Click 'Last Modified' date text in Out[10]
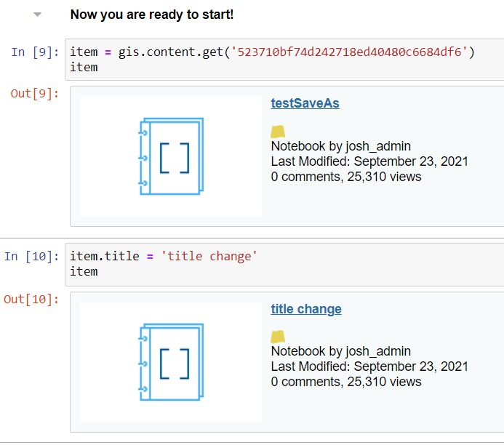Viewport: 504px width, 445px height. tap(369, 366)
